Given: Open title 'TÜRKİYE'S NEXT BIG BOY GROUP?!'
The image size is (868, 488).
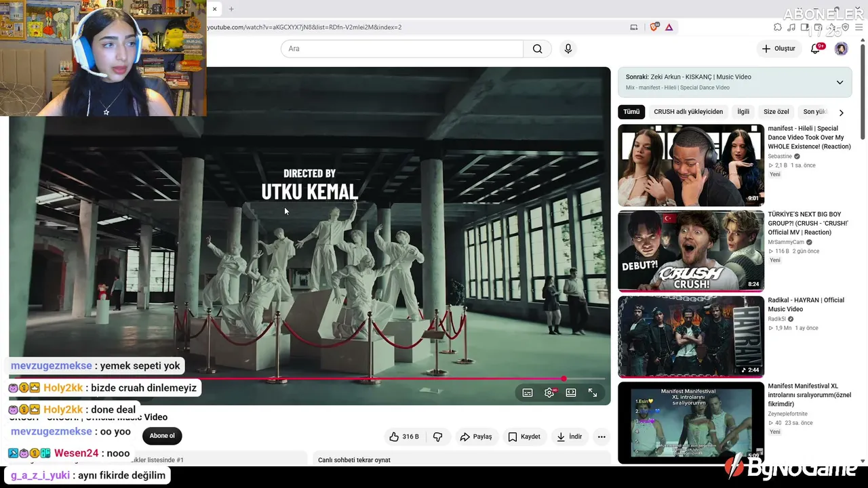Looking at the screenshot, I should click(808, 224).
